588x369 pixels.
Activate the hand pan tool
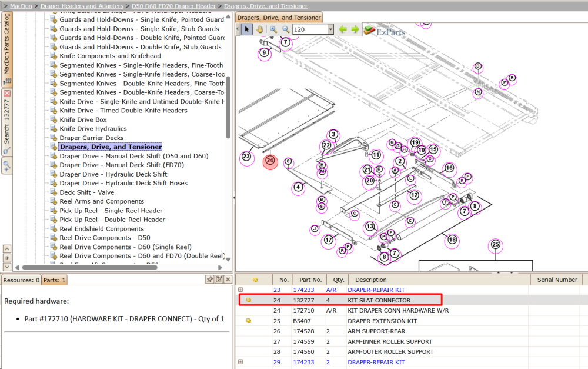click(259, 29)
